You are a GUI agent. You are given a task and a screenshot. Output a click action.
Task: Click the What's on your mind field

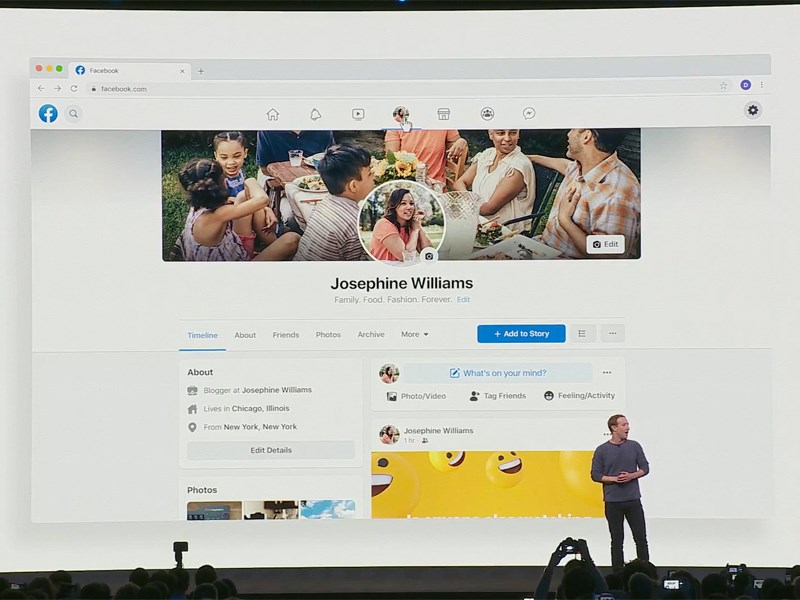[498, 373]
